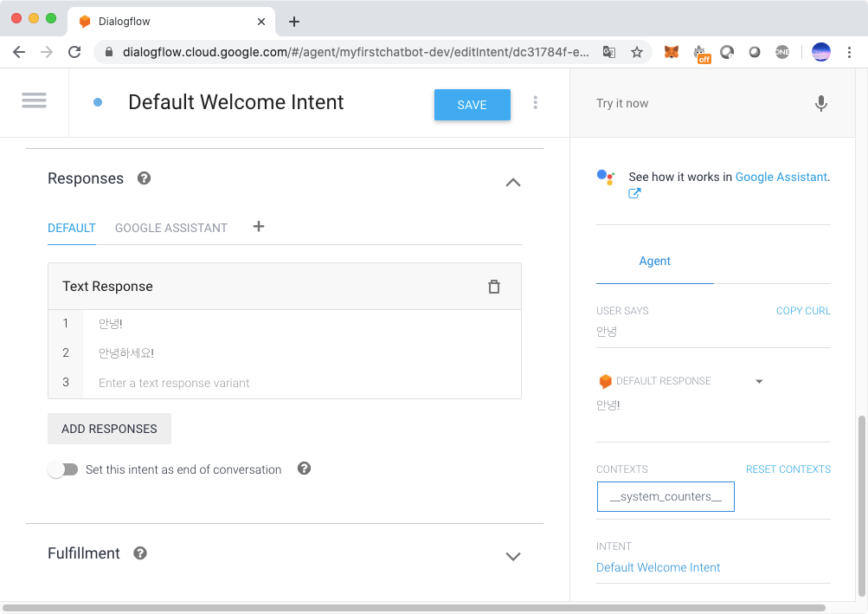Open the hamburger navigation menu

34,100
